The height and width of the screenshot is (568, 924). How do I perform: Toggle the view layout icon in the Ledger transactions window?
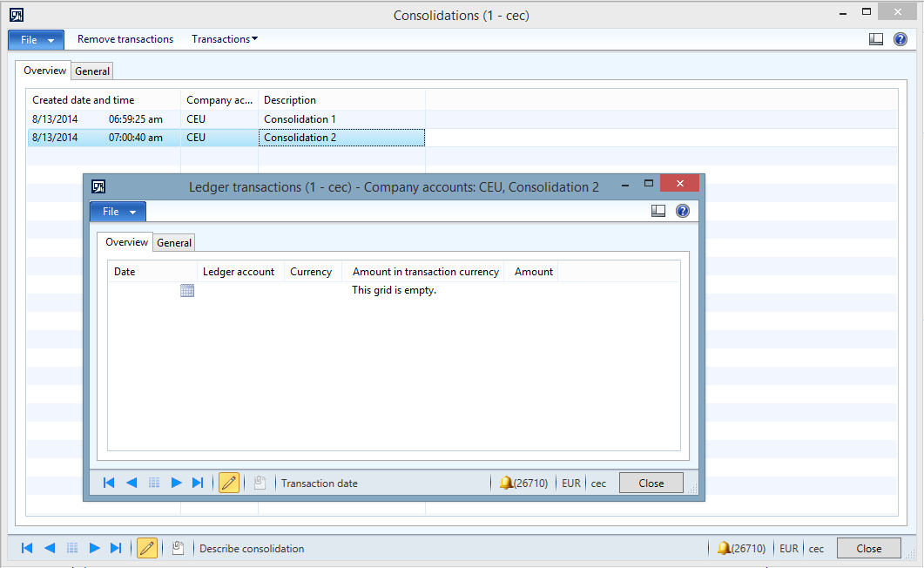pos(658,211)
